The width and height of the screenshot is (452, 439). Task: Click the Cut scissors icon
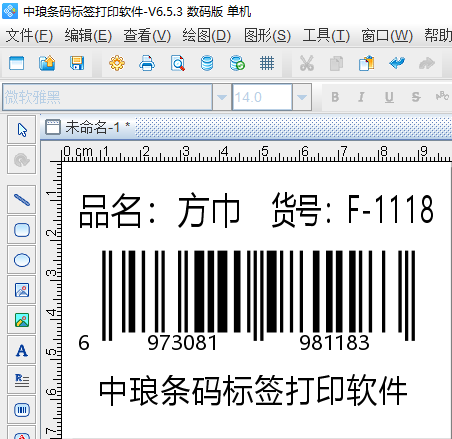tap(307, 63)
